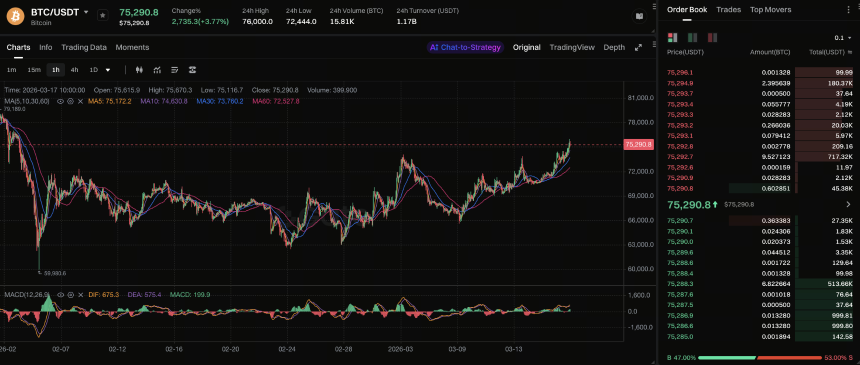Remove the MACD indicator with X

tap(80, 295)
